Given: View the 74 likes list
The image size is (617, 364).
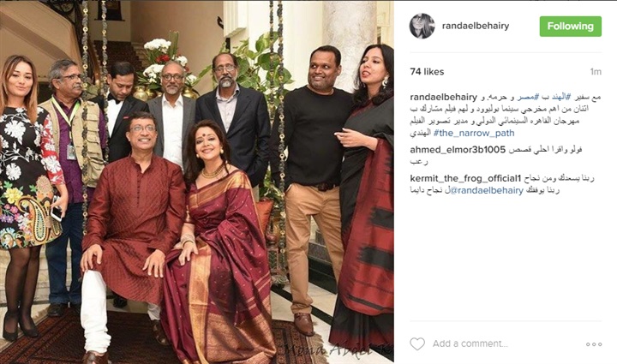Looking at the screenshot, I should click(427, 72).
